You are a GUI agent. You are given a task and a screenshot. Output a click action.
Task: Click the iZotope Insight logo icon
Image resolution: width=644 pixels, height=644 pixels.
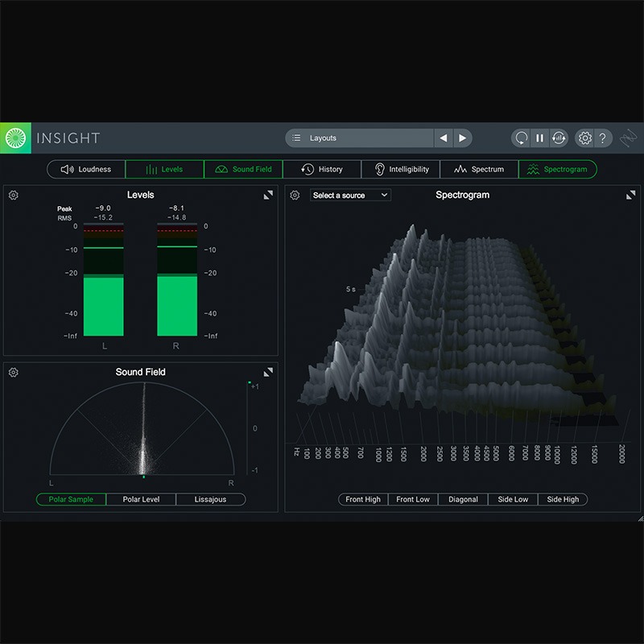click(15, 138)
